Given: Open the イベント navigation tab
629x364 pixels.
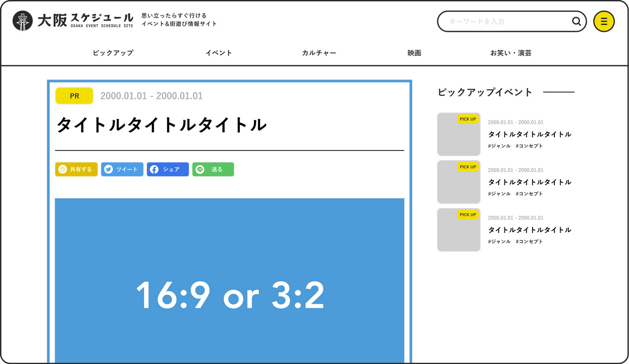Looking at the screenshot, I should pos(218,53).
